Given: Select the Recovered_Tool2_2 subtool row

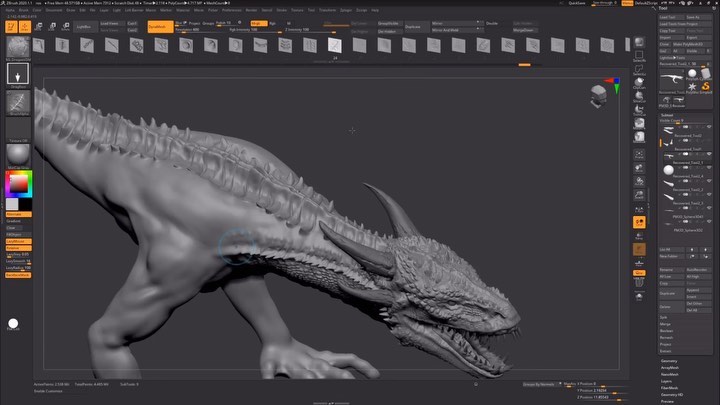Looking at the screenshot, I should 686,185.
